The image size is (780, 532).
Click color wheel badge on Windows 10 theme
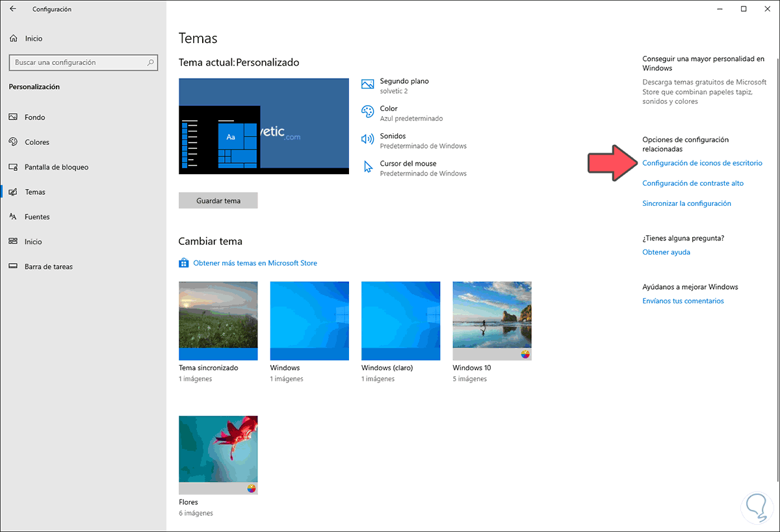tap(526, 354)
